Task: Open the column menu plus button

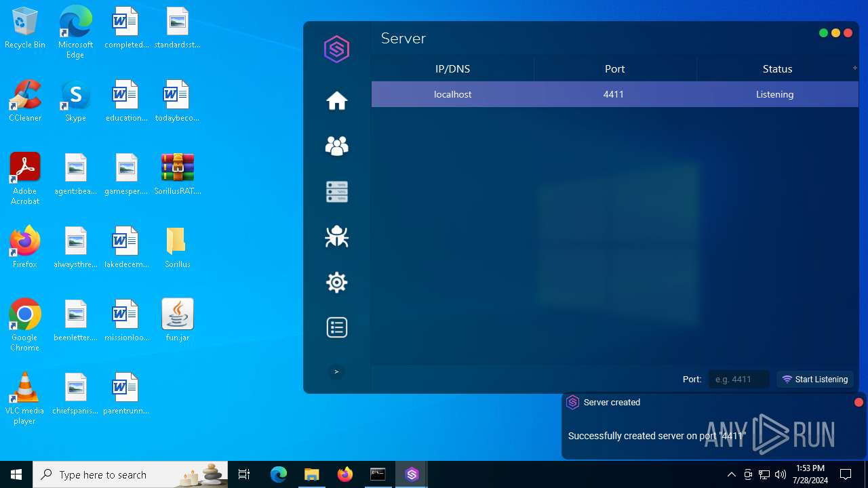Action: click(854, 68)
